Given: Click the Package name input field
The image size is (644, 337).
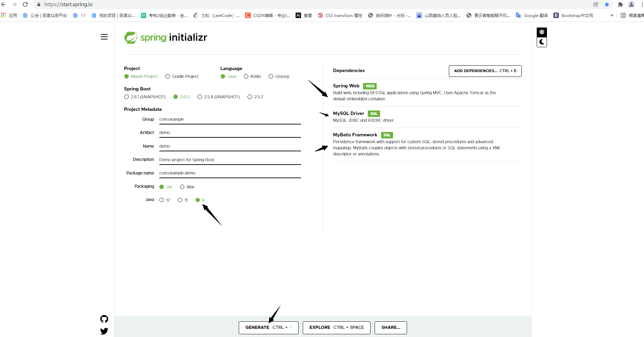Looking at the screenshot, I should [230, 173].
